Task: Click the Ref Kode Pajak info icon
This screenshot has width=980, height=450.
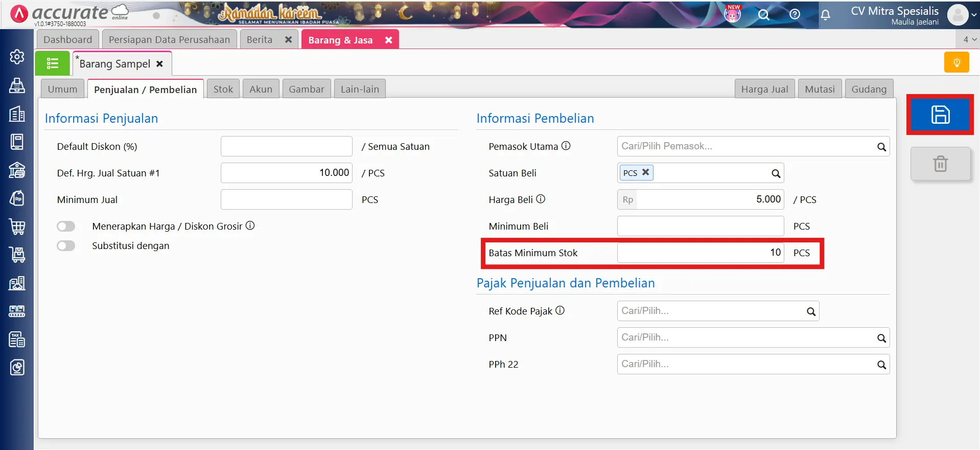Action: click(560, 310)
